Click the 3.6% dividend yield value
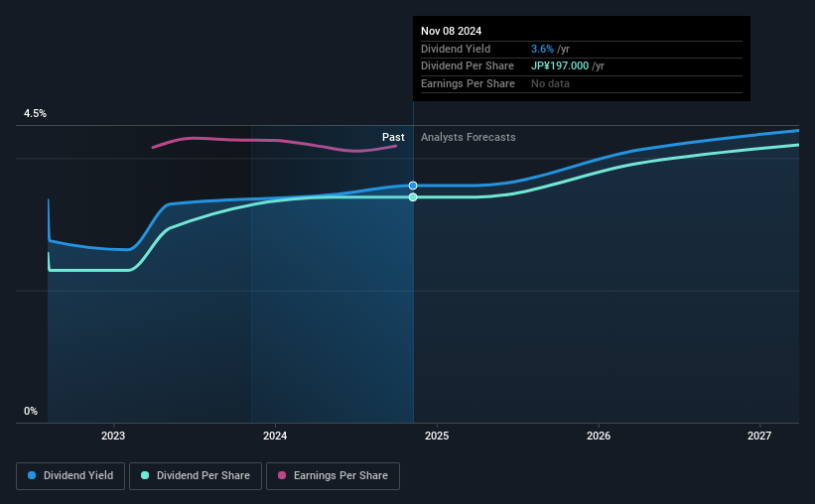This screenshot has height=504, width=815. pos(542,49)
